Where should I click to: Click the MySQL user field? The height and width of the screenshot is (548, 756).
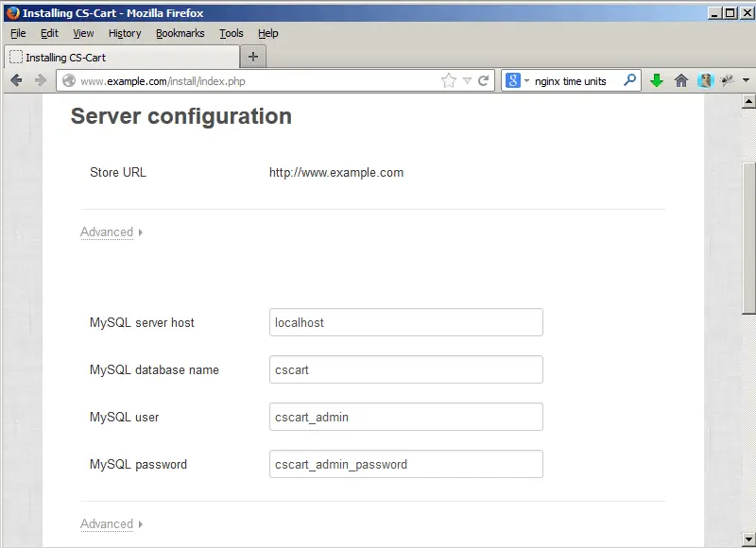(x=406, y=417)
